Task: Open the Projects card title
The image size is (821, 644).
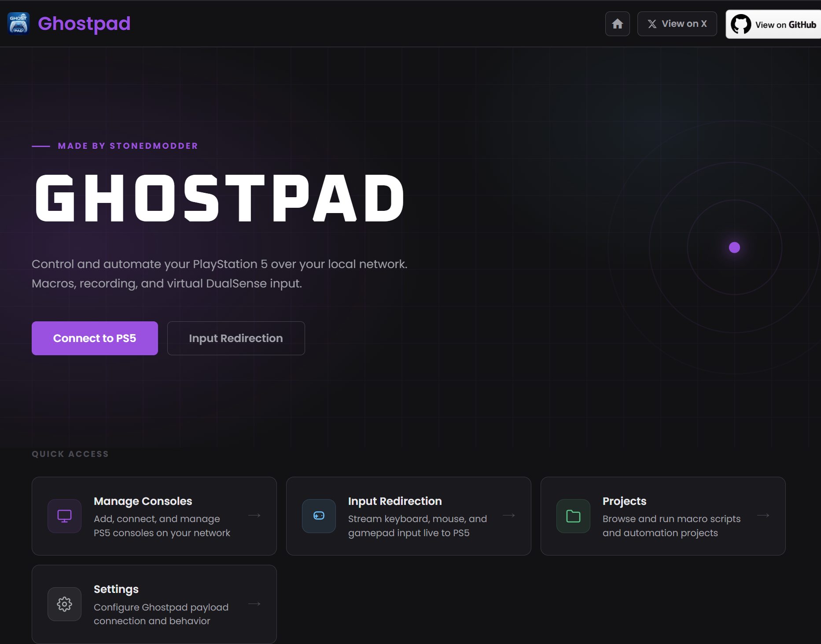Action: (x=624, y=501)
